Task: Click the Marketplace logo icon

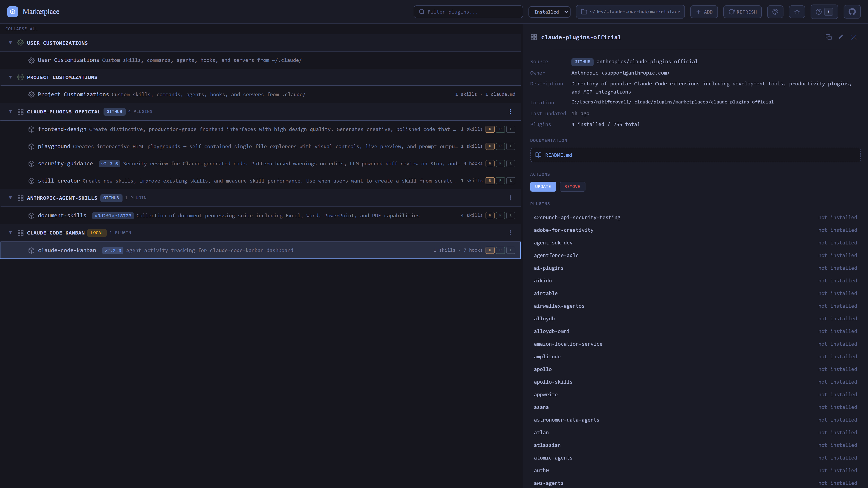Action: pos(12,12)
